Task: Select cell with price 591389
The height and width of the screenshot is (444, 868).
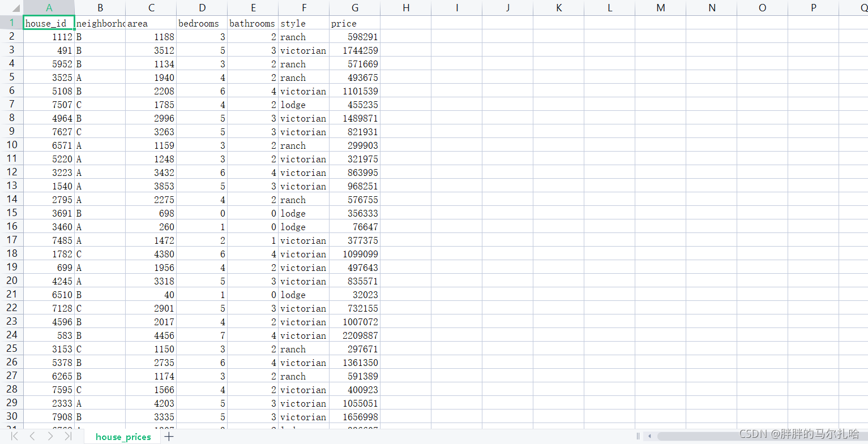Action: pos(355,376)
